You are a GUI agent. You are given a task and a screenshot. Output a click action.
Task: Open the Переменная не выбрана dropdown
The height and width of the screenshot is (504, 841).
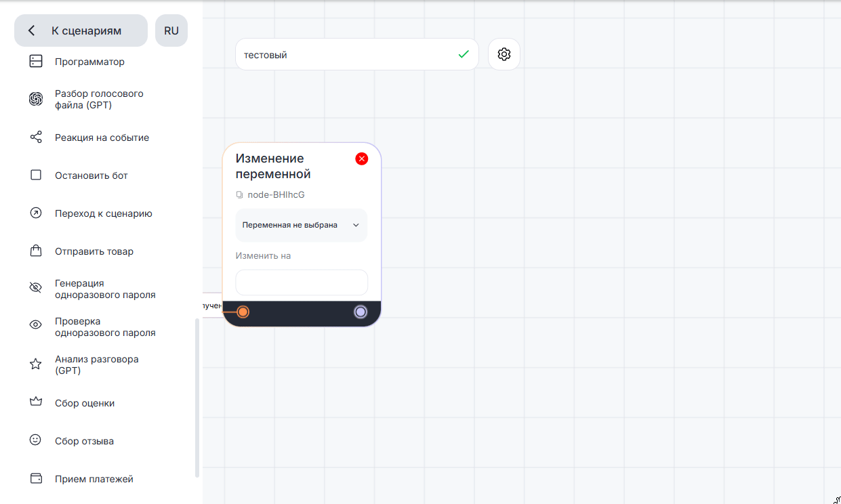tap(301, 226)
